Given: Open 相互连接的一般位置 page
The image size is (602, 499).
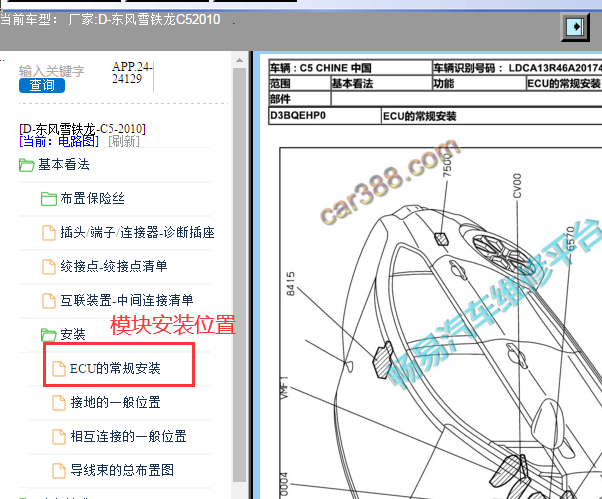Looking at the screenshot, I should [128, 436].
